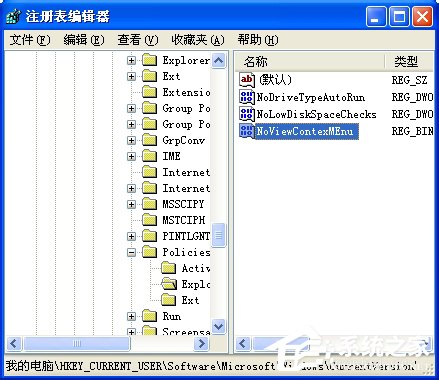Click tree pane scroll left arrow
This screenshot has width=439, height=380.
tap(14, 343)
